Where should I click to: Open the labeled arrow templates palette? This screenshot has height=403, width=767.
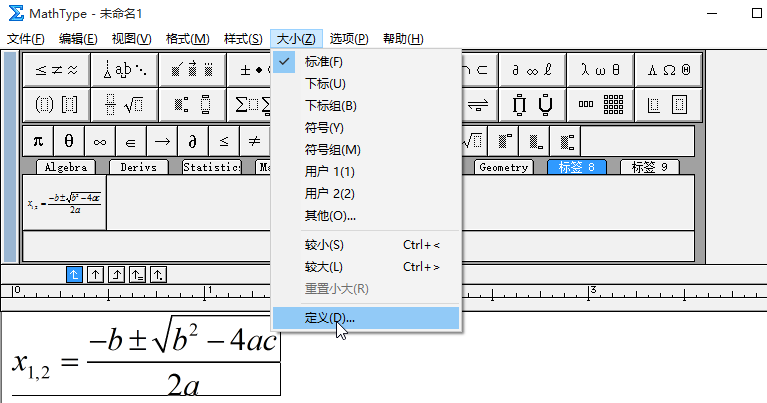479,104
